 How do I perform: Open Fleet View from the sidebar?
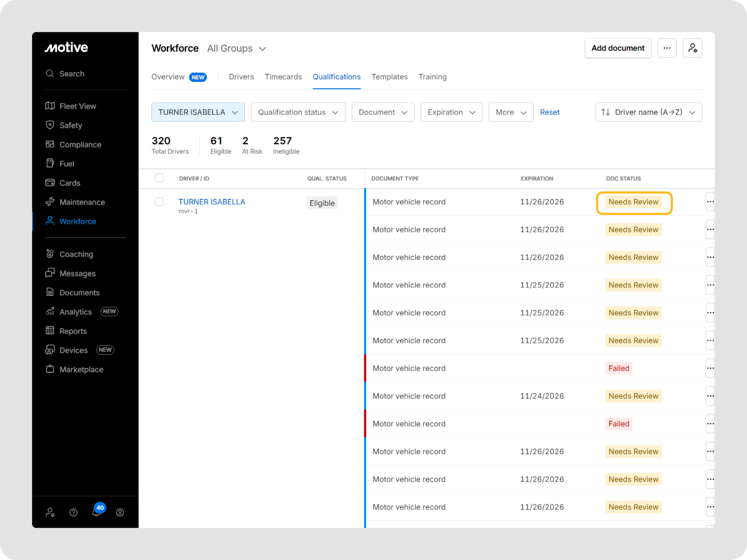(x=77, y=106)
